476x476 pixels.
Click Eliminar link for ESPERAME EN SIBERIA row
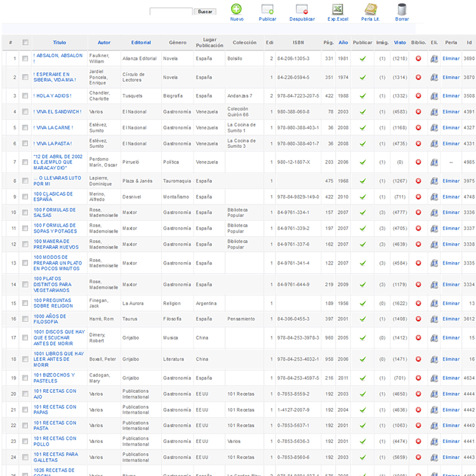[451, 77]
